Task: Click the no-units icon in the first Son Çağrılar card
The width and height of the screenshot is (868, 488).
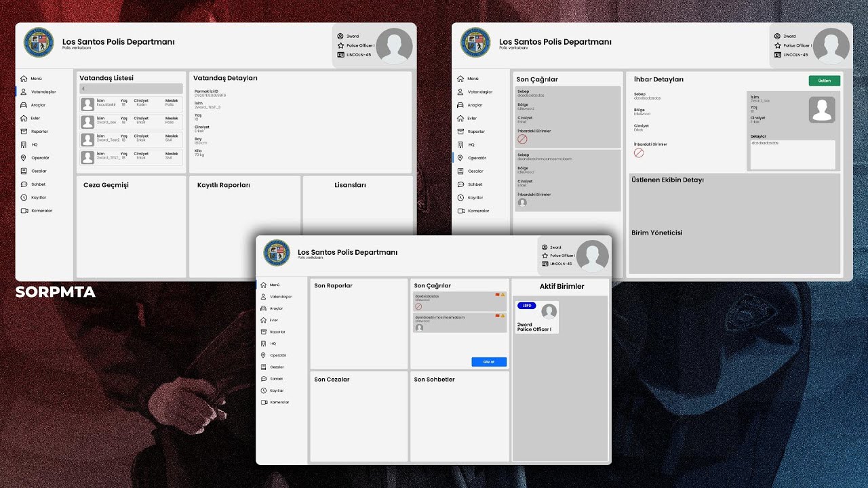Action: (x=522, y=139)
